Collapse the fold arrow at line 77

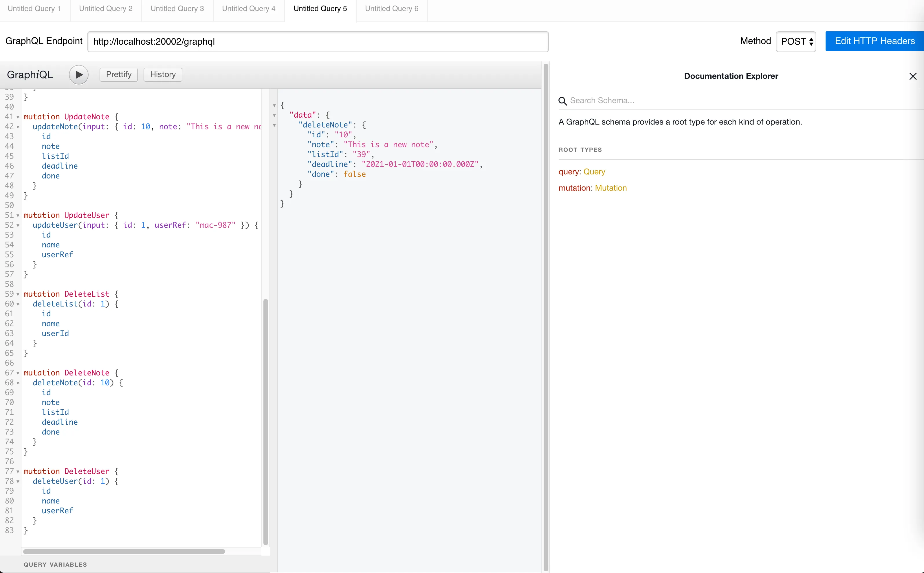[18, 472]
